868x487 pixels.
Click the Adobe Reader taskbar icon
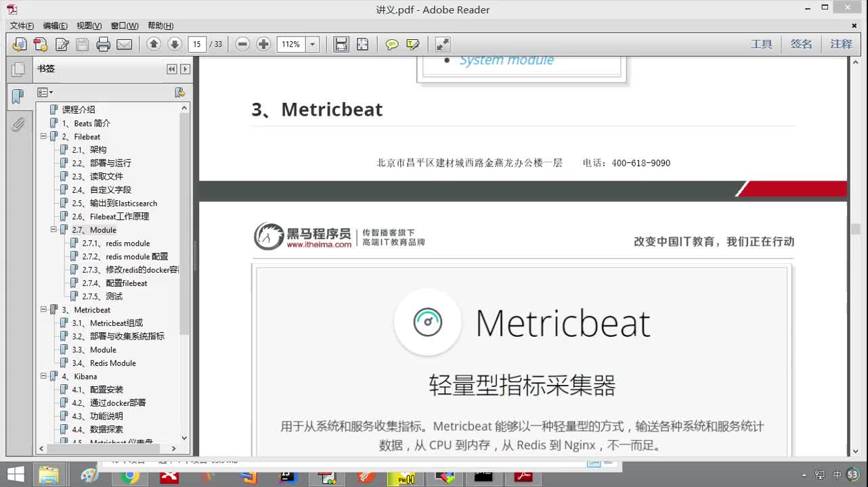pos(523,476)
